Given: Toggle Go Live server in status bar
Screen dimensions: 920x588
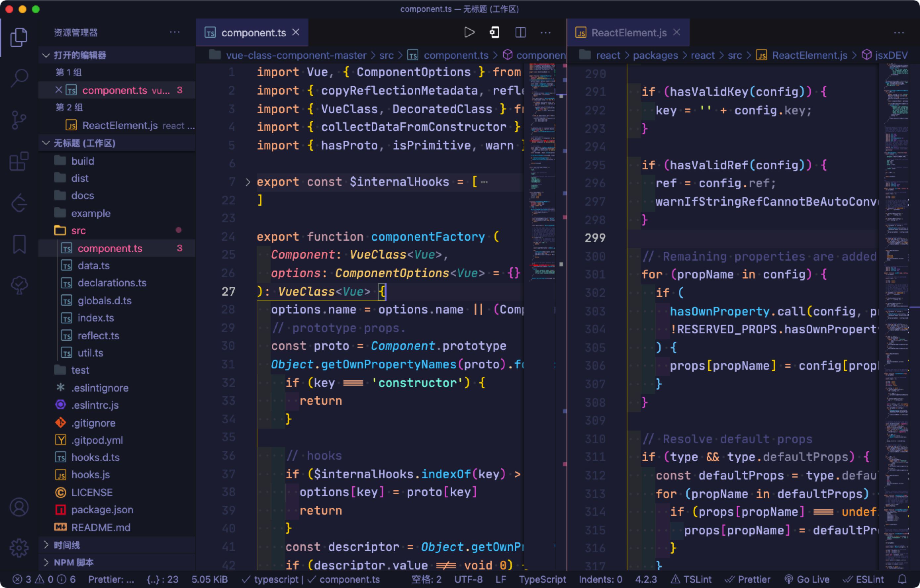Looking at the screenshot, I should pos(807,579).
